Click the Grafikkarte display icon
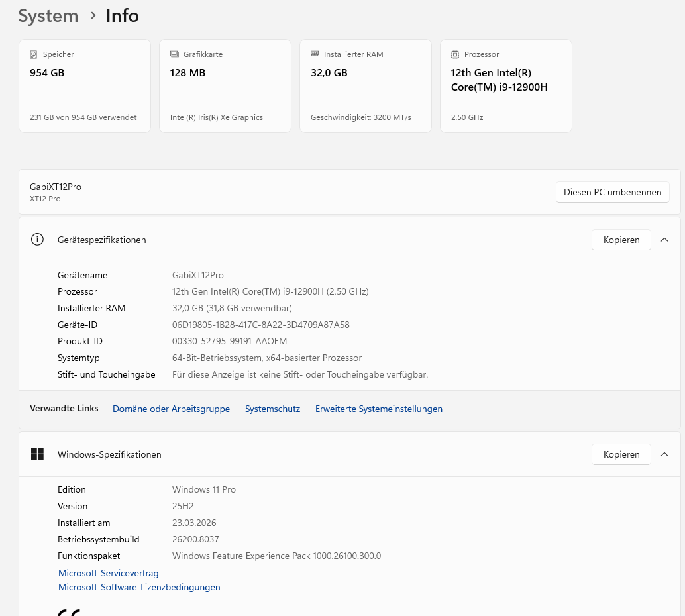The height and width of the screenshot is (616, 685). tap(174, 54)
